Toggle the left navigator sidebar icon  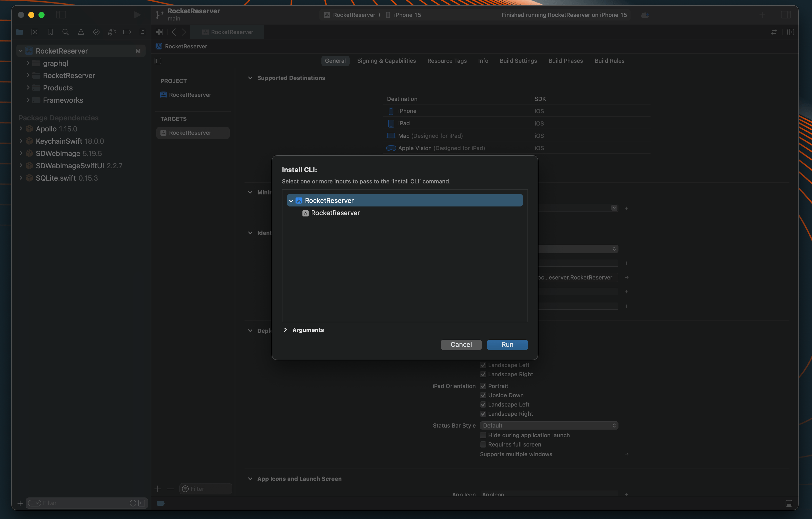(x=61, y=15)
